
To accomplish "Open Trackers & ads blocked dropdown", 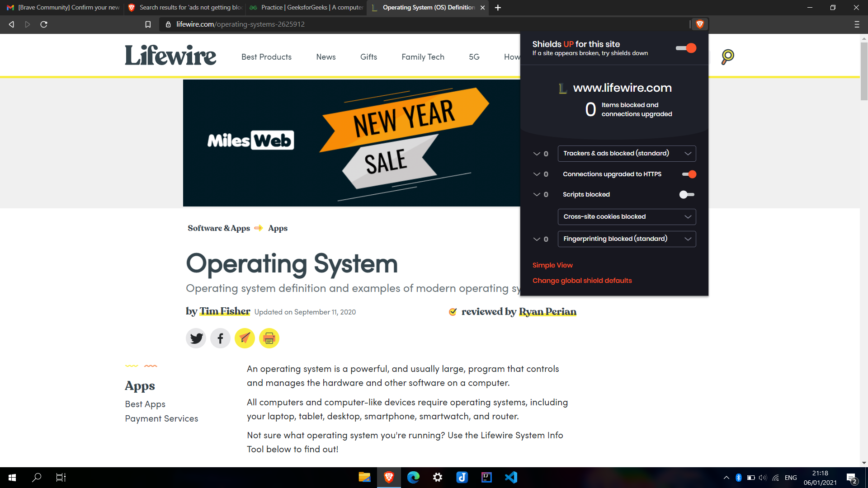I will (x=627, y=154).
